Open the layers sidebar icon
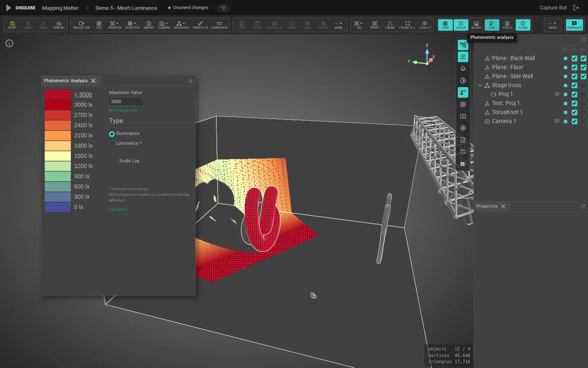The width and height of the screenshot is (588, 368). (x=463, y=69)
